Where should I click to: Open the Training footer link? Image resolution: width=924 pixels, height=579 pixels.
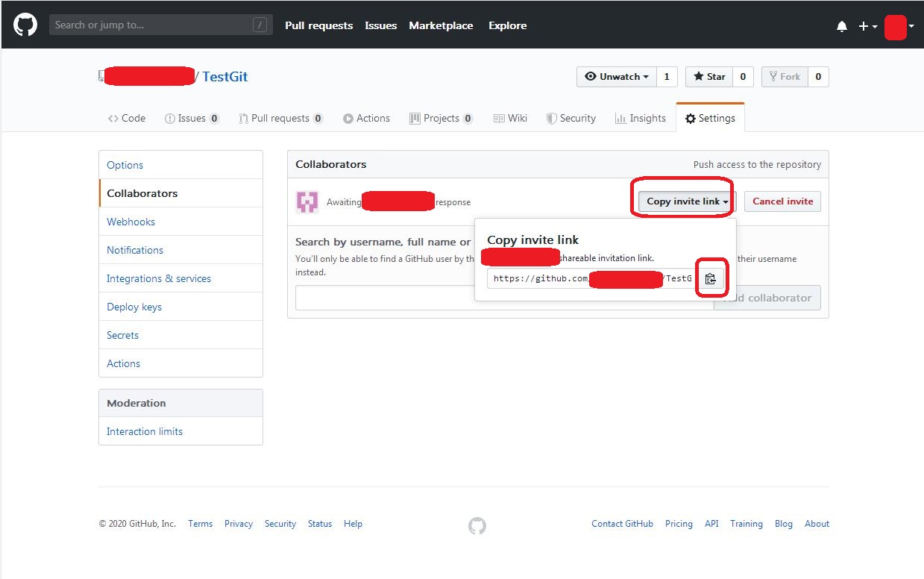(747, 524)
